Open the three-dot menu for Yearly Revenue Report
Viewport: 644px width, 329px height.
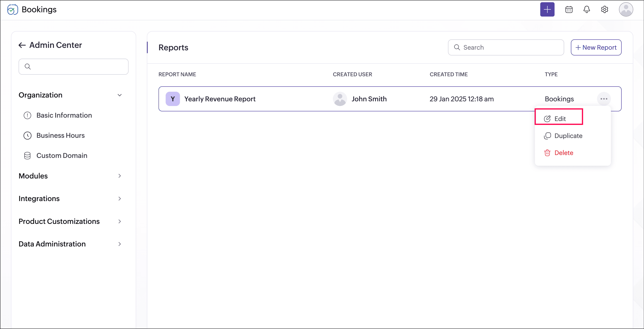click(x=604, y=99)
